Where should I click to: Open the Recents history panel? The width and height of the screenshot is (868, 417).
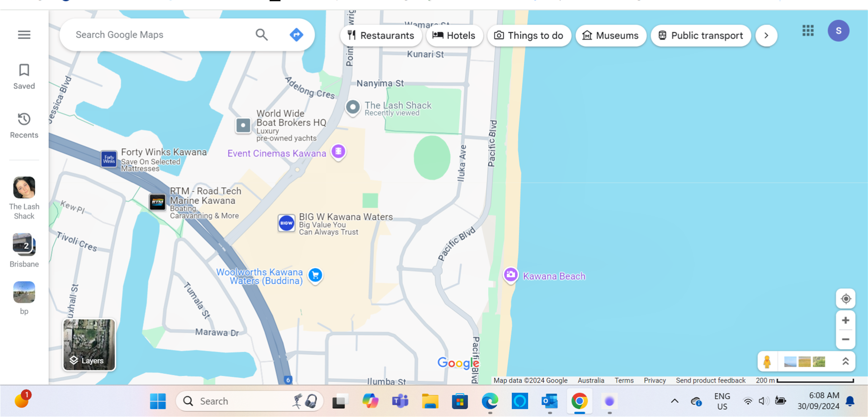click(x=24, y=125)
